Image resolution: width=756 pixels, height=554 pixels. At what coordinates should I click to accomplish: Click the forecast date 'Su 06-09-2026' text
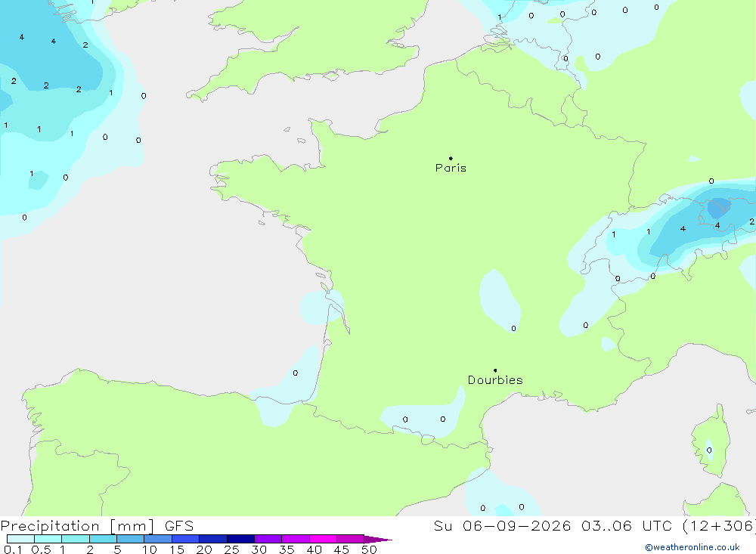(x=502, y=525)
